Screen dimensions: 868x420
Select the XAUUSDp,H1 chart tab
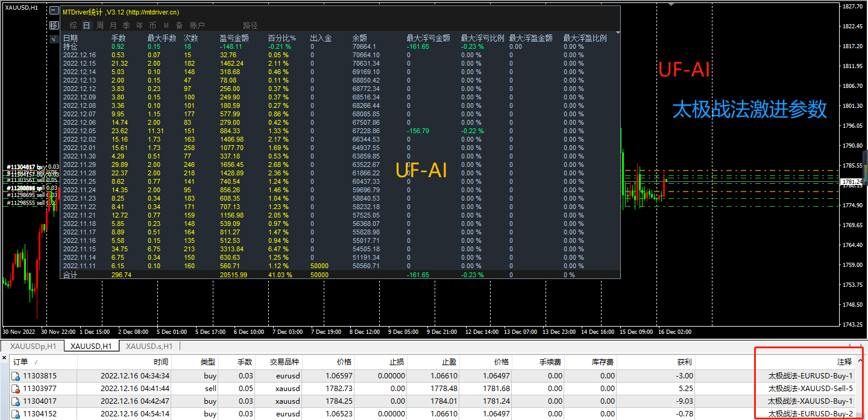tap(33, 346)
